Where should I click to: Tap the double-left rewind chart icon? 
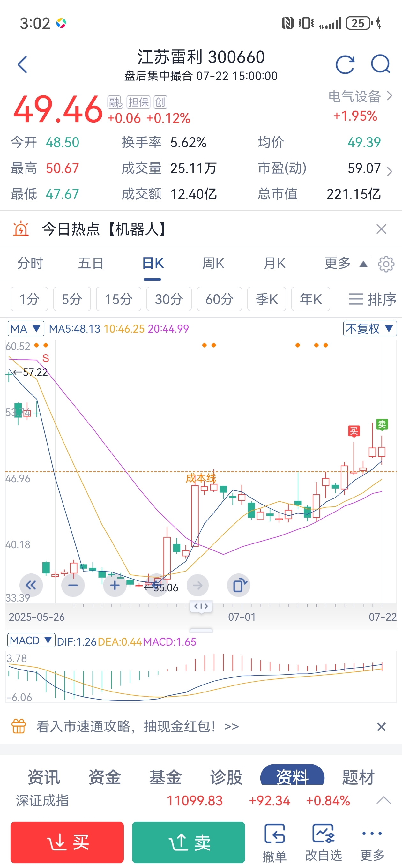tap(31, 585)
